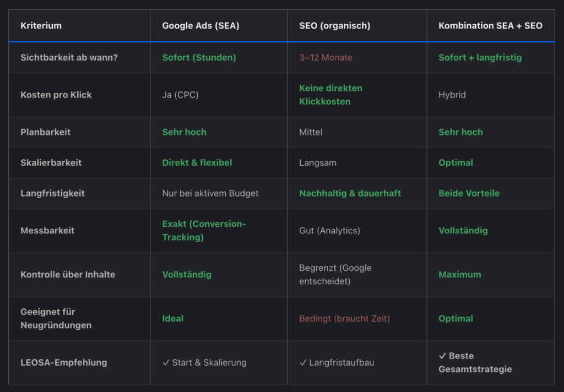
Task: Click the 'Messbarkeit' row label
Action: tap(47, 231)
